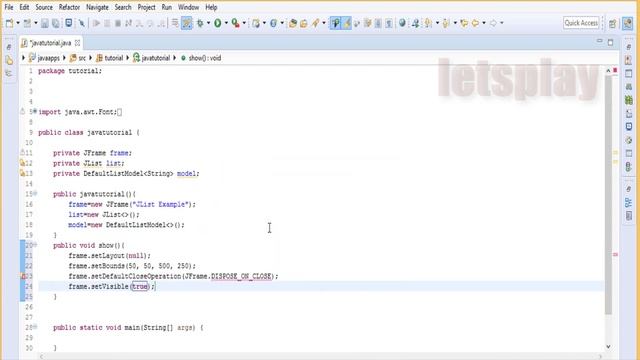Expand the breadcrumb arrow before tutorial
Image resolution: width=640 pixels, height=360 pixels.
pos(90,58)
